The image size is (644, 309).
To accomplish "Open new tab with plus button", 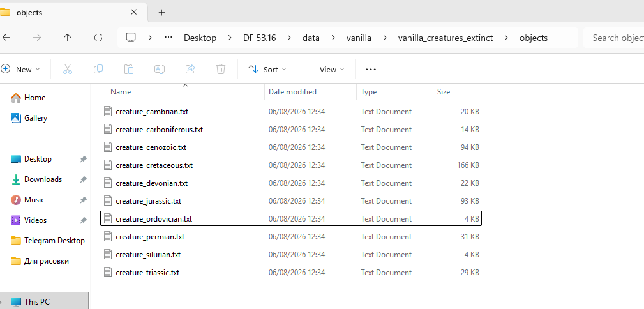I will tap(162, 12).
